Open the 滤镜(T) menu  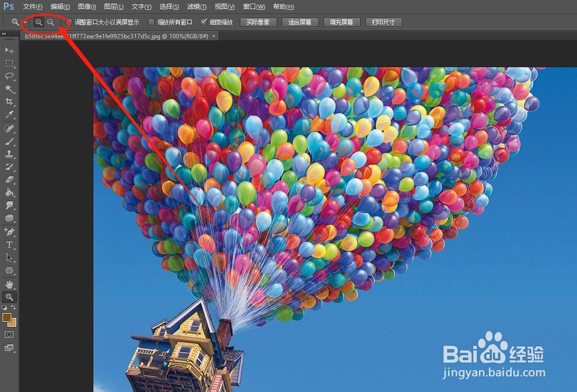click(x=197, y=6)
